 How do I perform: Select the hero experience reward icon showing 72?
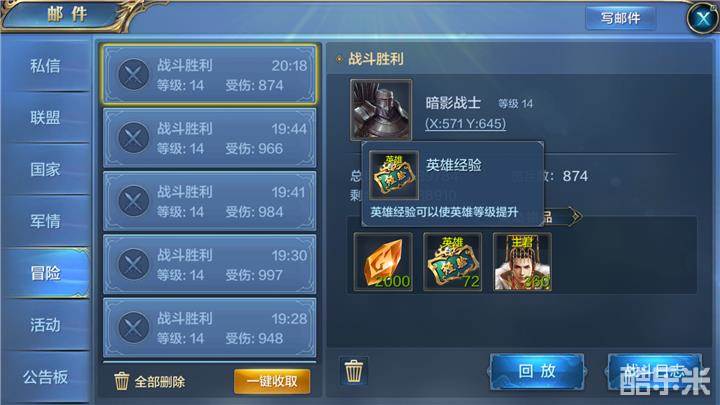[453, 262]
